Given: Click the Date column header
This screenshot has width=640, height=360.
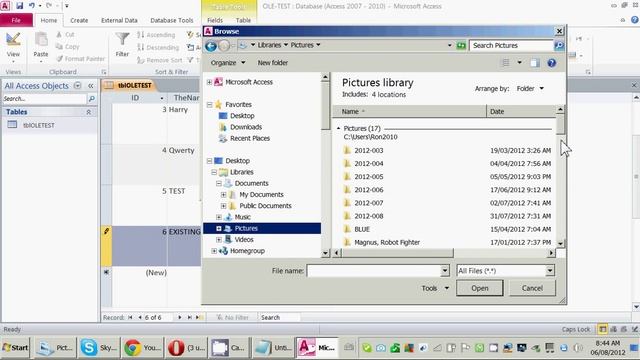Looking at the screenshot, I should pyautogui.click(x=521, y=111).
